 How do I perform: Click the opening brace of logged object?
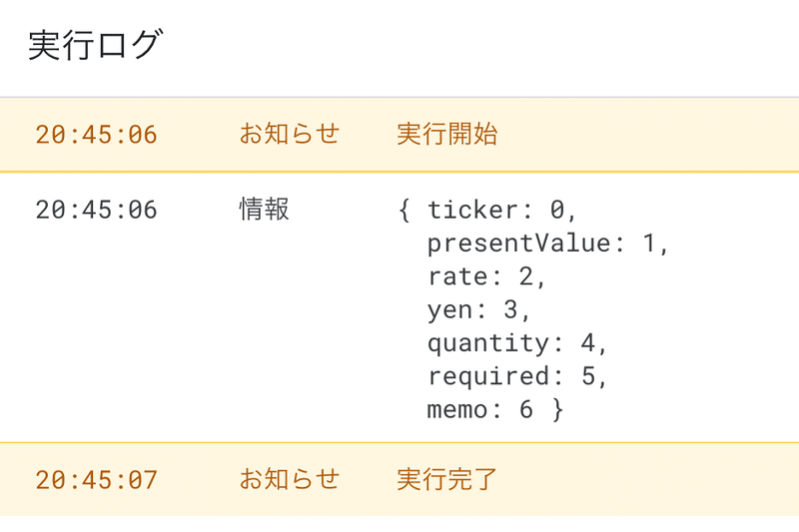pos(404,210)
